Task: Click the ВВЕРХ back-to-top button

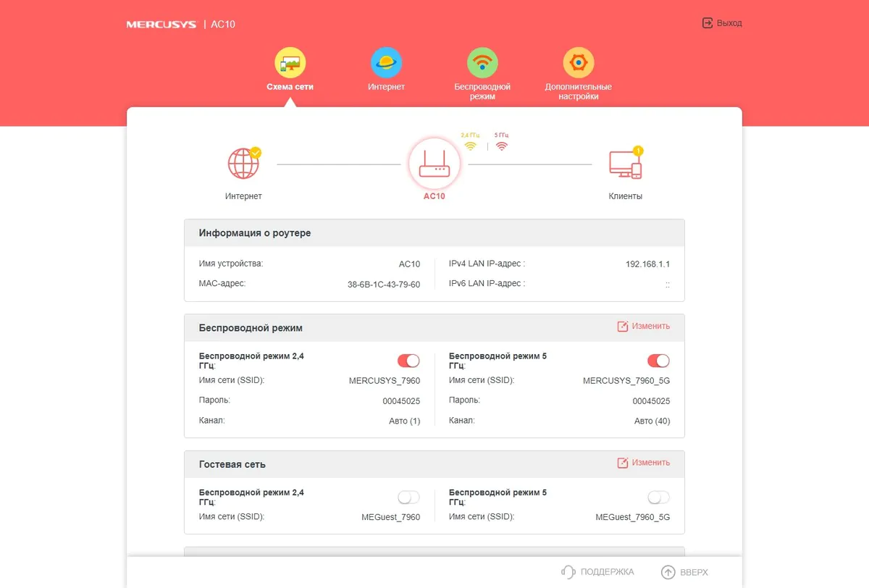Action: pos(684,572)
